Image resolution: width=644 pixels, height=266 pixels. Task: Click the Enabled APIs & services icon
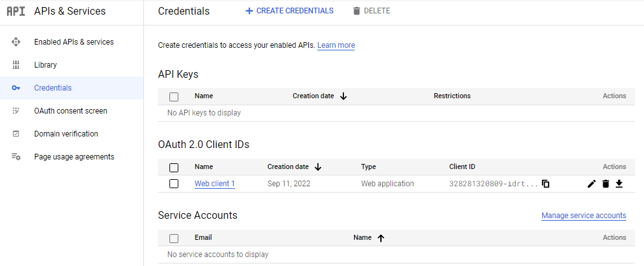(16, 42)
